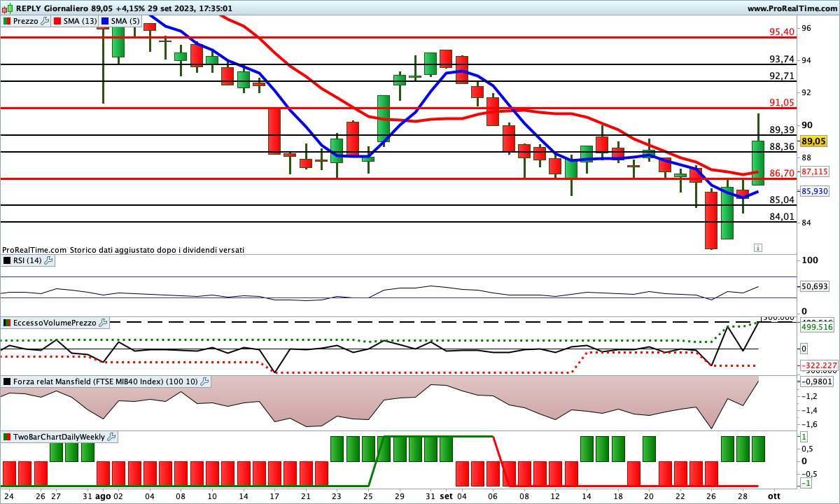Screen dimensions: 840x504
Task: Click the Prezzo red-green color swatch
Action: tap(7, 21)
